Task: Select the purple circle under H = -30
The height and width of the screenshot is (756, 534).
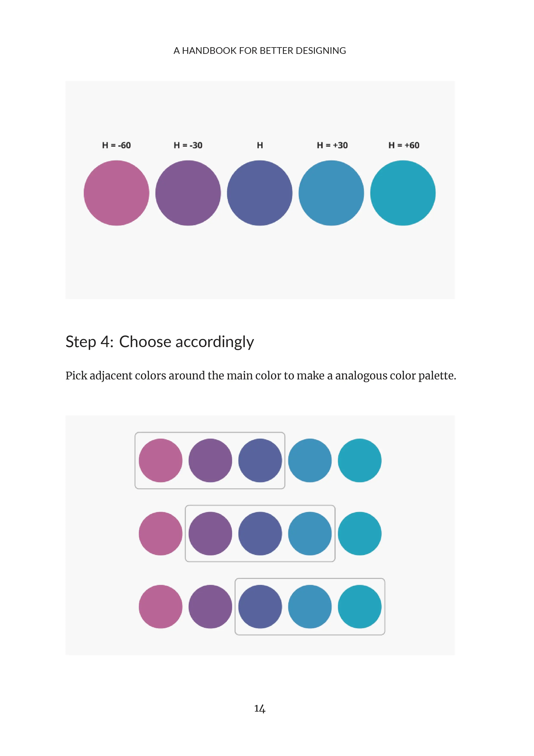Action: pyautogui.click(x=188, y=193)
